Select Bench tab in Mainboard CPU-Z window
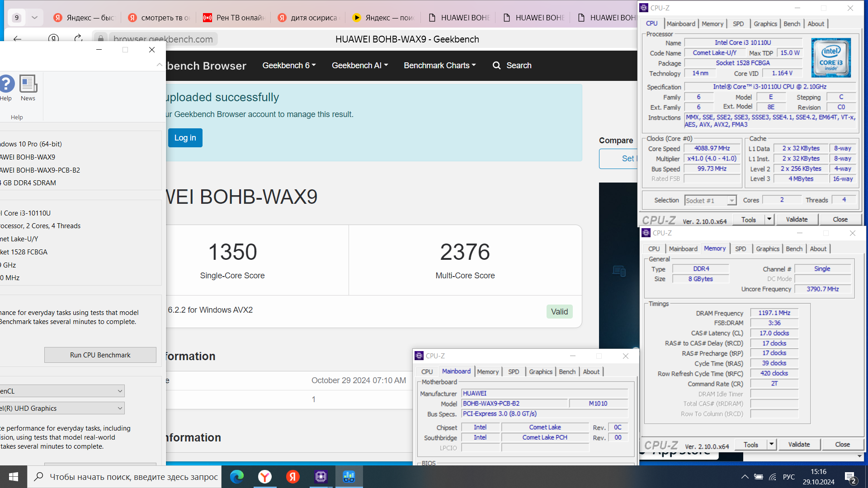This screenshot has width=868, height=488. (567, 372)
